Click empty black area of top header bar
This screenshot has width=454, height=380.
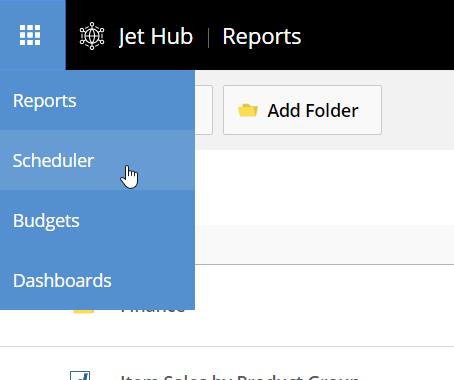(377, 35)
